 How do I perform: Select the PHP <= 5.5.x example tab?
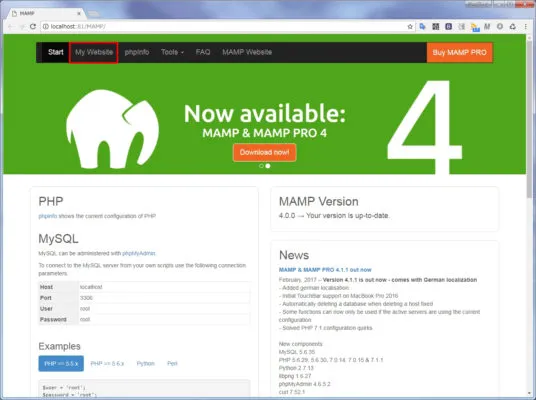(x=61, y=363)
